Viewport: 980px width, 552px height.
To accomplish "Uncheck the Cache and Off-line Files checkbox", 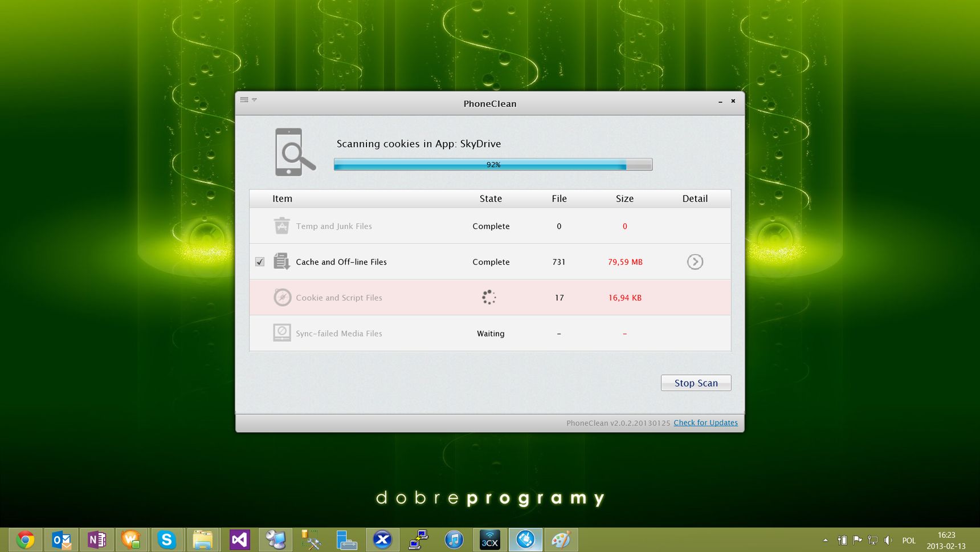I will click(x=260, y=262).
